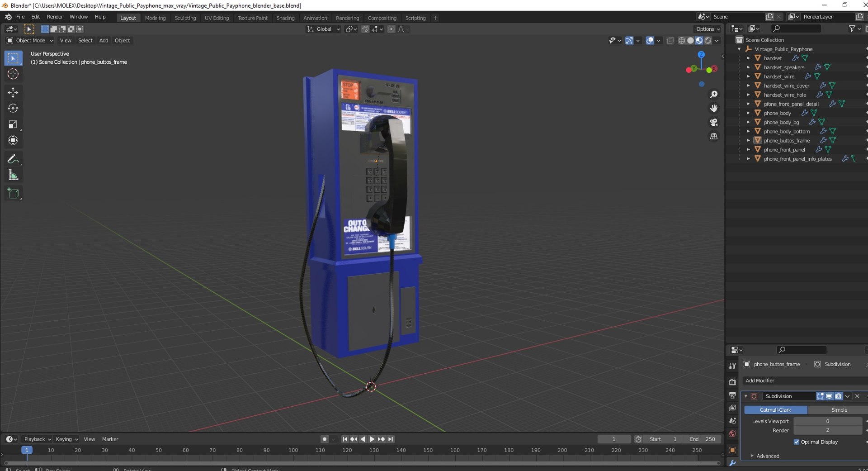Click the End frame field

703,439
